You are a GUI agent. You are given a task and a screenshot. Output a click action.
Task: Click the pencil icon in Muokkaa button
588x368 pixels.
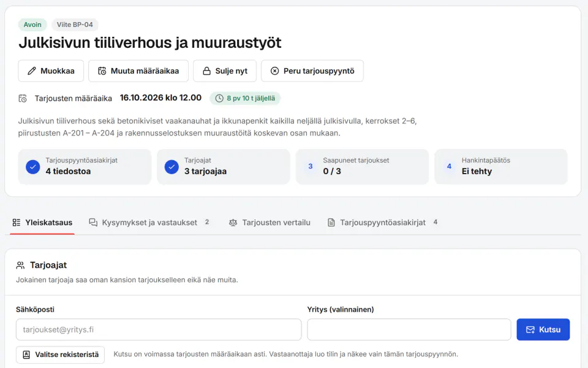click(32, 71)
